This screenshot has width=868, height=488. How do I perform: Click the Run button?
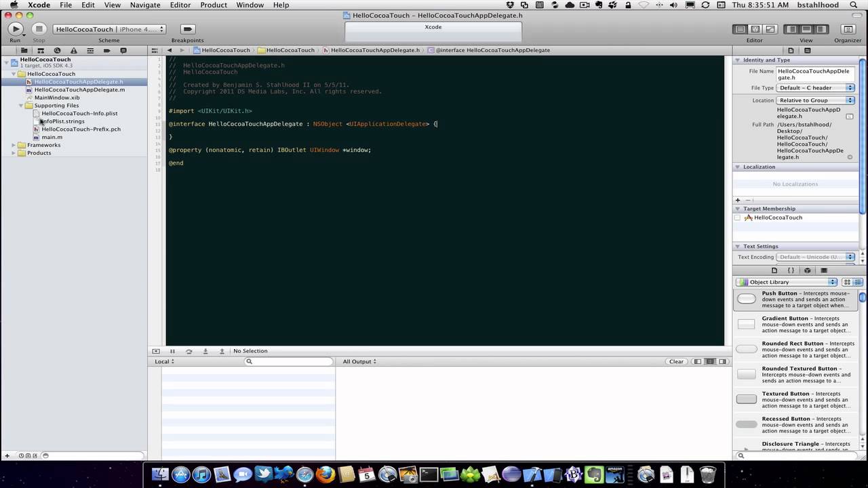15,29
